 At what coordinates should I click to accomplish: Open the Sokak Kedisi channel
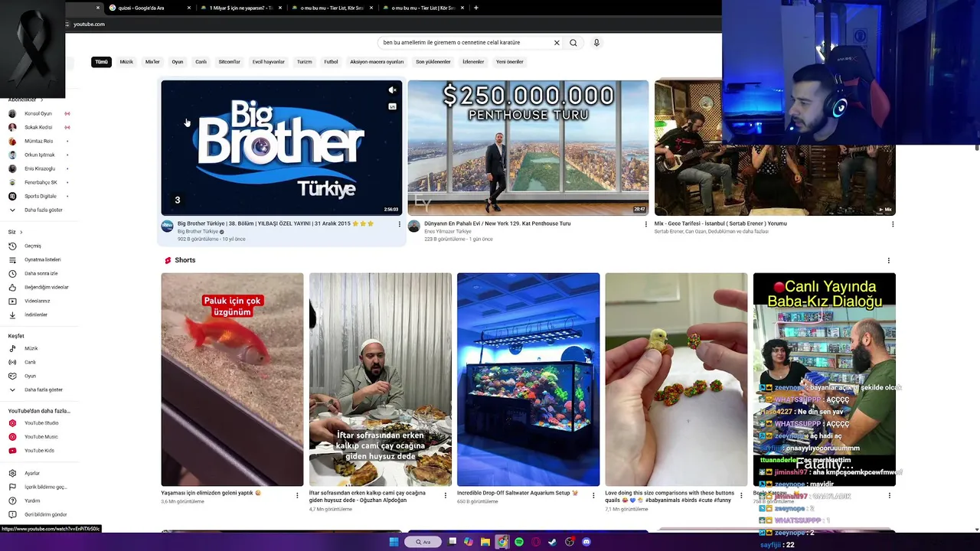point(37,127)
